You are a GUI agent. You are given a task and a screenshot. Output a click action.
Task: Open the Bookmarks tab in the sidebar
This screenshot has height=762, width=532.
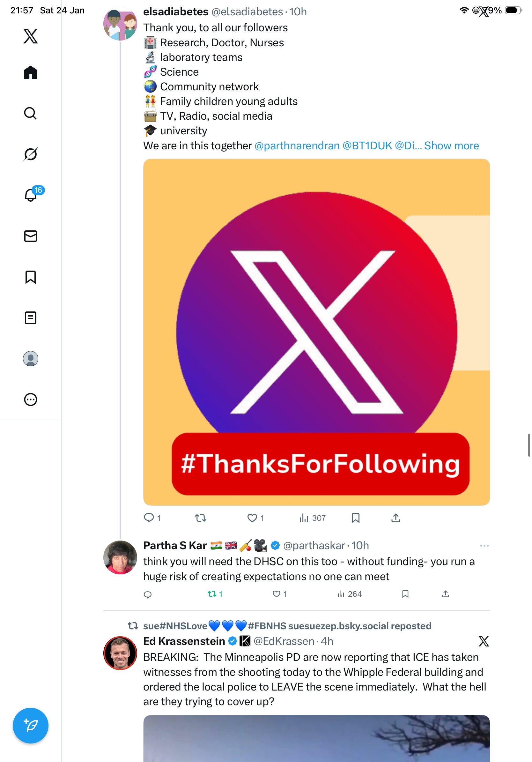point(31,277)
